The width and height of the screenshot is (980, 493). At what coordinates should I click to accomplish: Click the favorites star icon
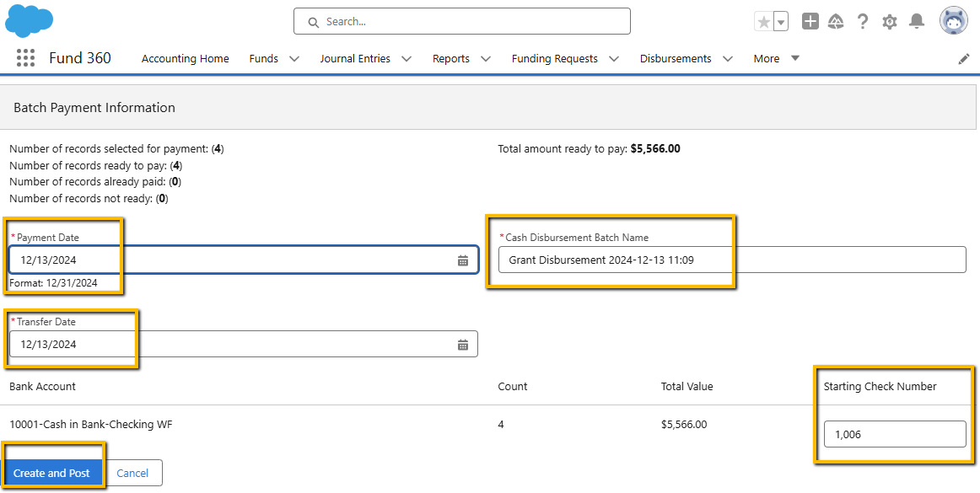point(764,22)
